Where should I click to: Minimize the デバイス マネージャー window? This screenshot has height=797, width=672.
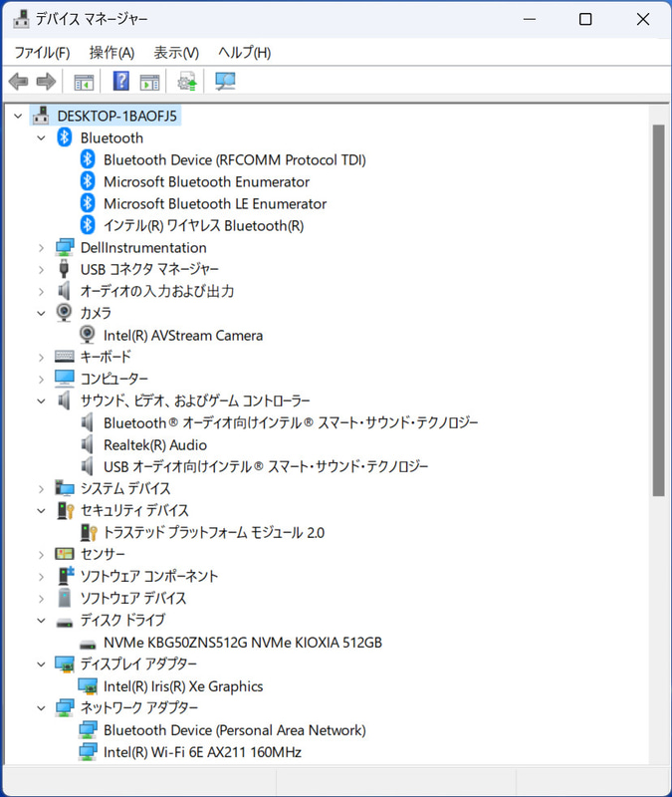pyautogui.click(x=530, y=19)
